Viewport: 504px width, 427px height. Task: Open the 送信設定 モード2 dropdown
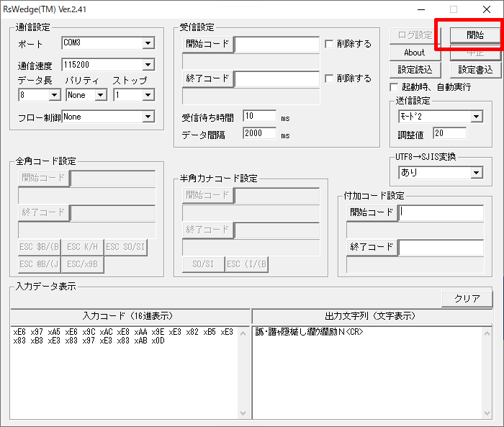coord(477,117)
